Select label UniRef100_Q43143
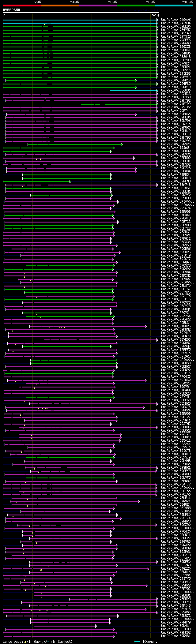Image resolution: width=196 pixels, height=644 pixels. pyautogui.click(x=176, y=33)
